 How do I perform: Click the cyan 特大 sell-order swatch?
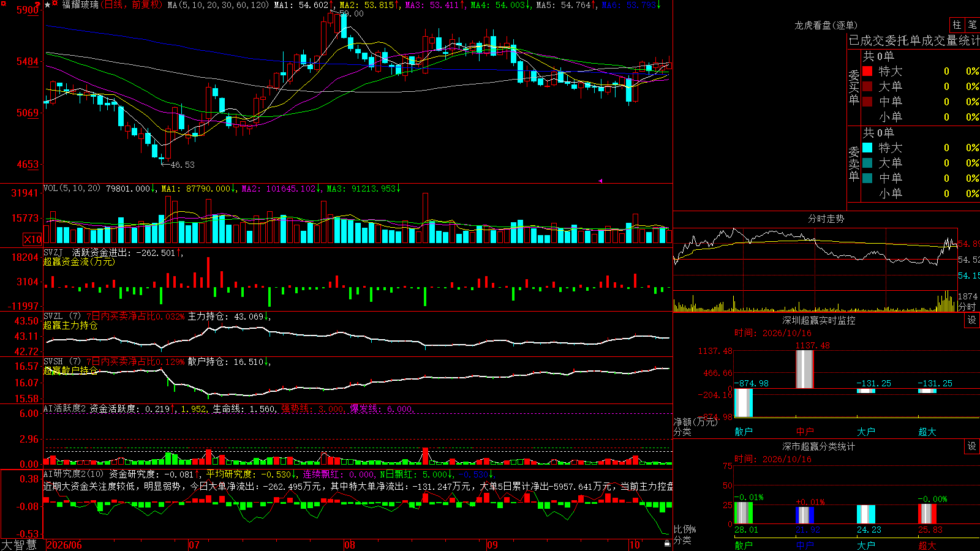pyautogui.click(x=867, y=148)
